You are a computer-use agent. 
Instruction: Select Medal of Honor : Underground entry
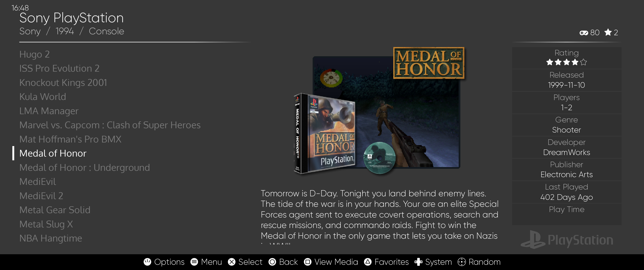(x=84, y=168)
